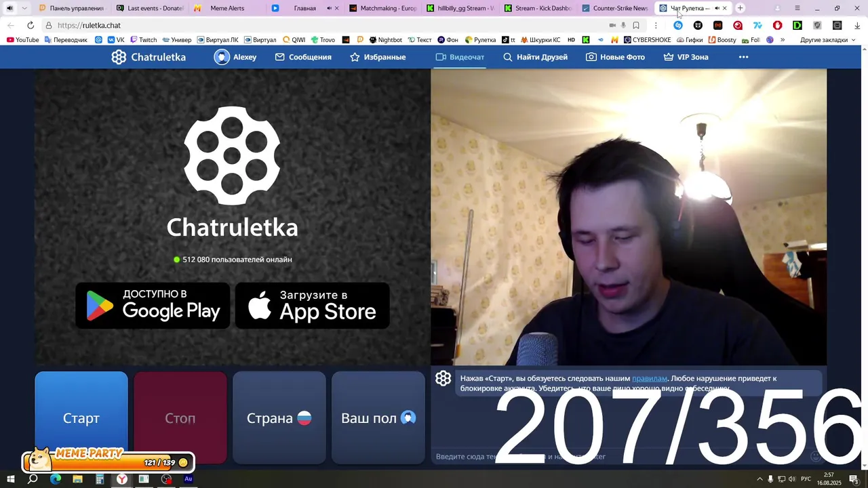Open the Nightbot bookmark
Screen dimensions: 868x488
pyautogui.click(x=385, y=40)
